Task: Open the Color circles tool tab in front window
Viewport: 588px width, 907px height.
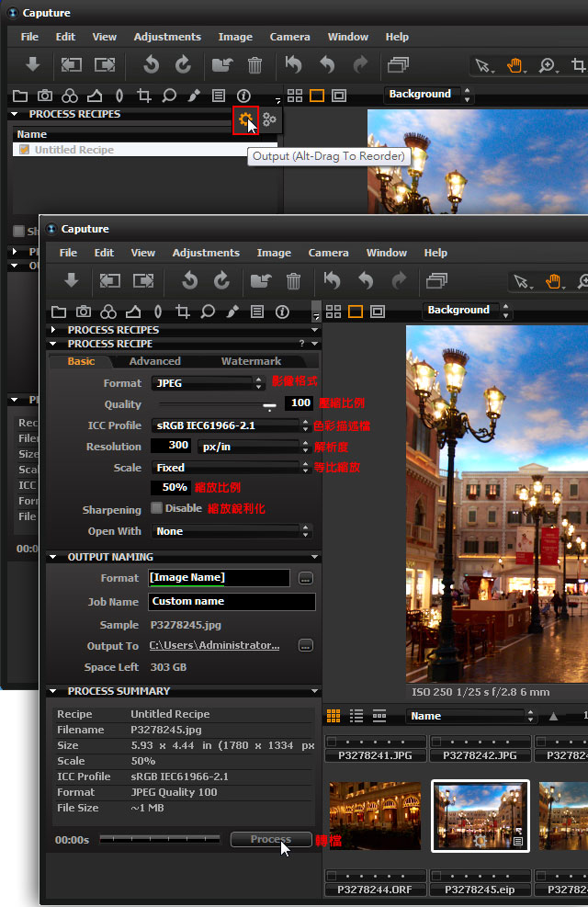Action: [x=108, y=312]
